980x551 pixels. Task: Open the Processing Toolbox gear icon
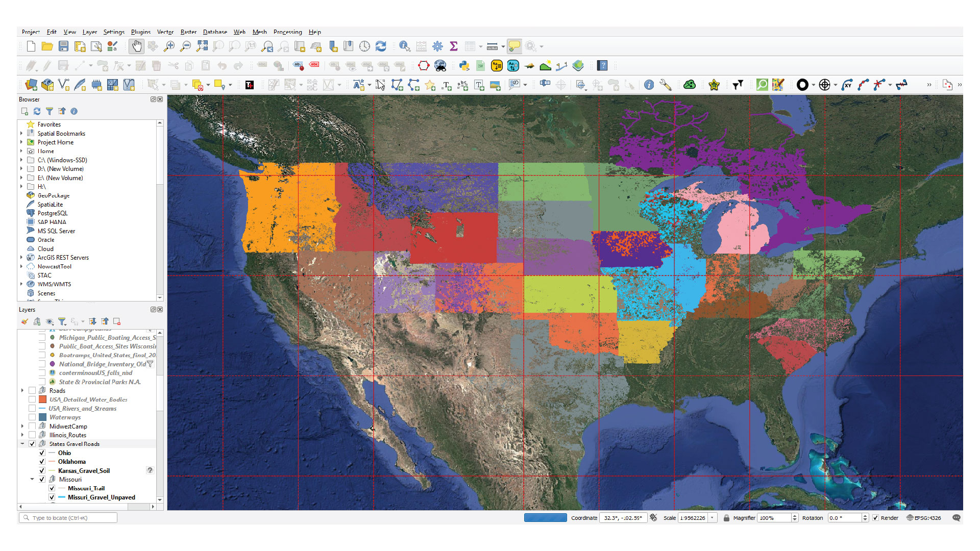pos(437,46)
